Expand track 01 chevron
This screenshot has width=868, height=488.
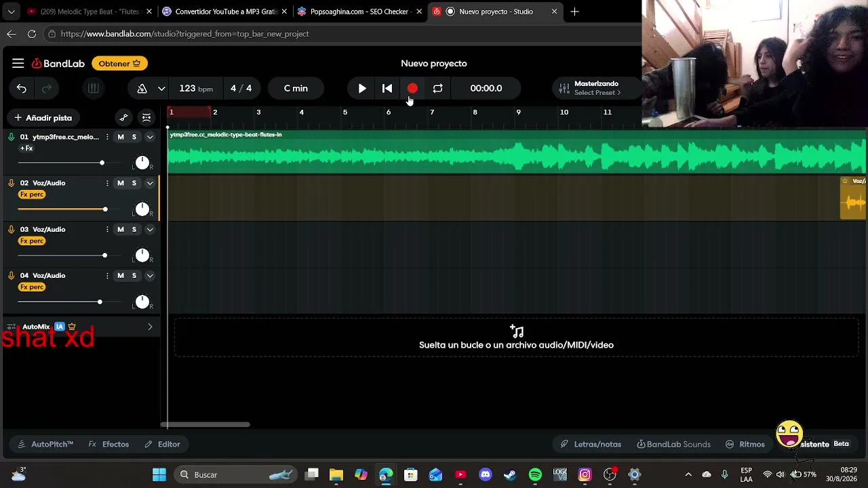(150, 137)
